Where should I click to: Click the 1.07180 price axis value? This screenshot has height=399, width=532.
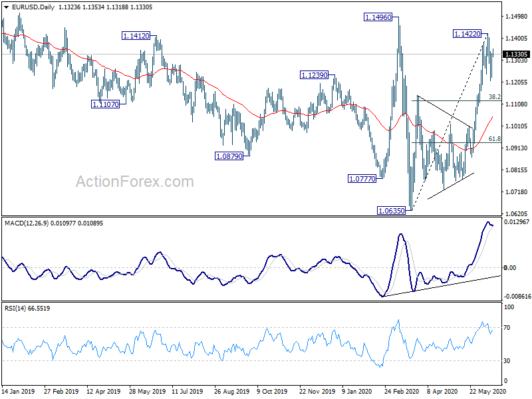click(517, 192)
